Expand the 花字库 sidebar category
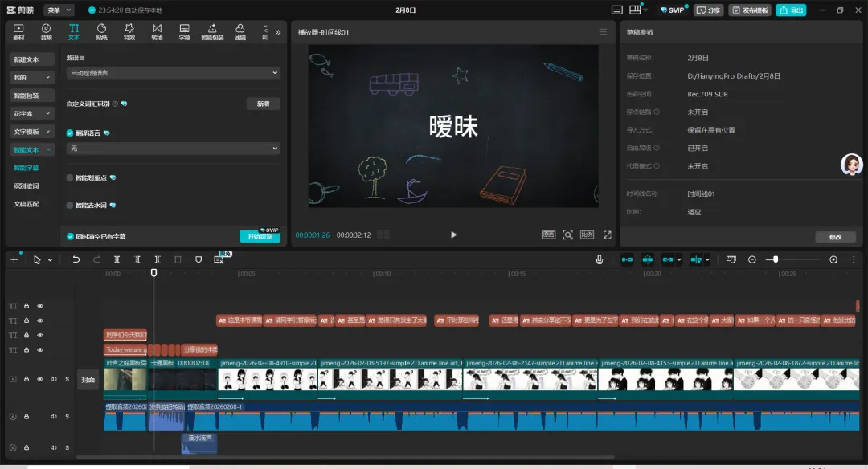The image size is (868, 469). [31, 113]
